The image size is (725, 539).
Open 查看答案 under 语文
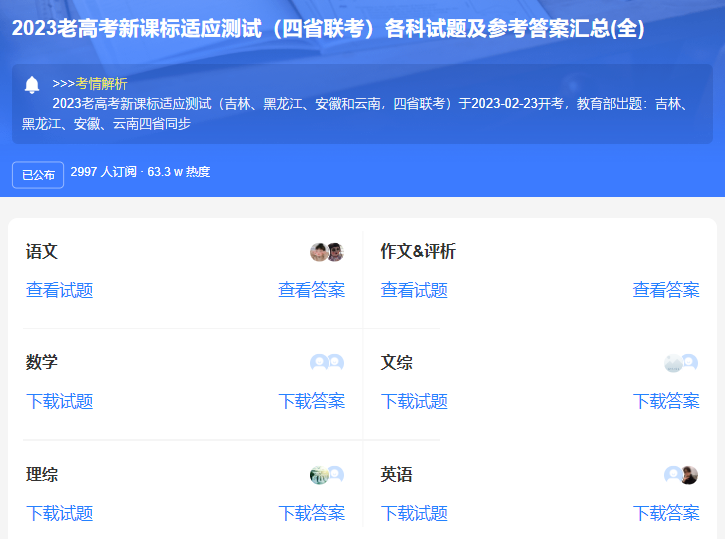click(x=311, y=291)
